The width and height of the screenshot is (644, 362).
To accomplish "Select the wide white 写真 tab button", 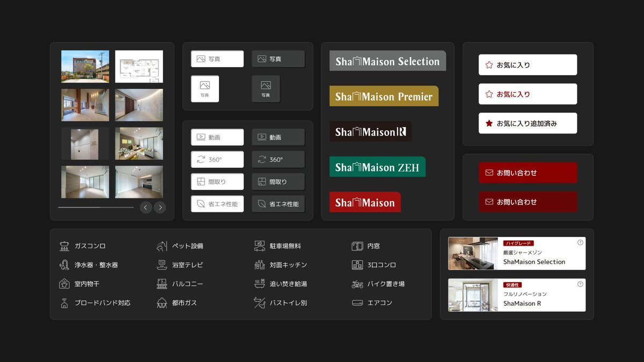I will tap(217, 59).
